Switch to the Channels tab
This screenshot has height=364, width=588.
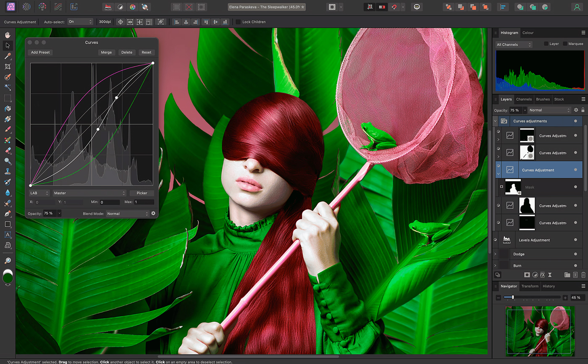pyautogui.click(x=524, y=100)
